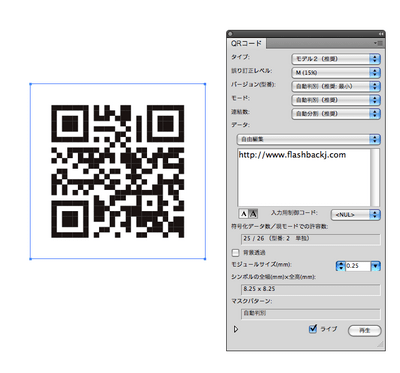The height and width of the screenshot is (373, 400).
Task: Select the QRコード panel tab
Action: [246, 44]
